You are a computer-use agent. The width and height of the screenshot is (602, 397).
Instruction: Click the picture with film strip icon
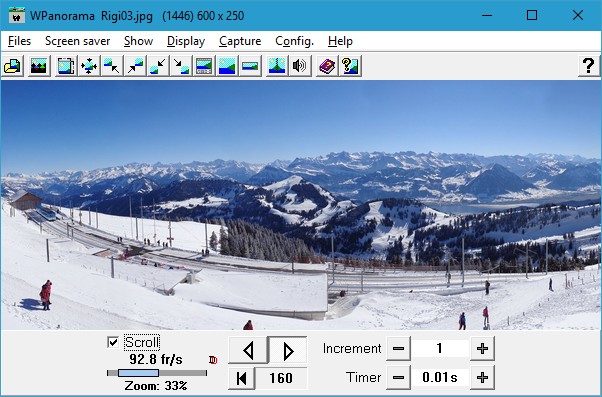(x=204, y=66)
